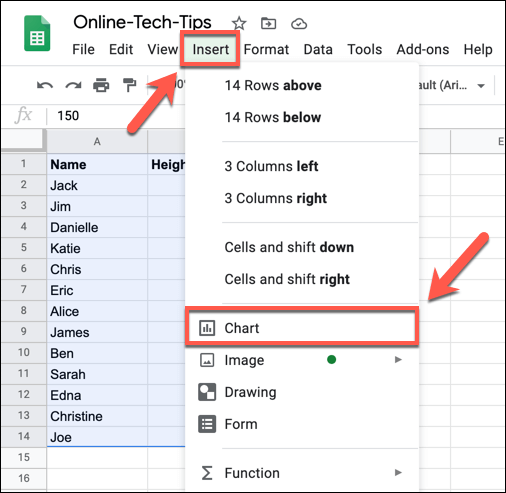This screenshot has height=493, width=506.
Task: Click the redo arrow in toolbar
Action: 73,85
